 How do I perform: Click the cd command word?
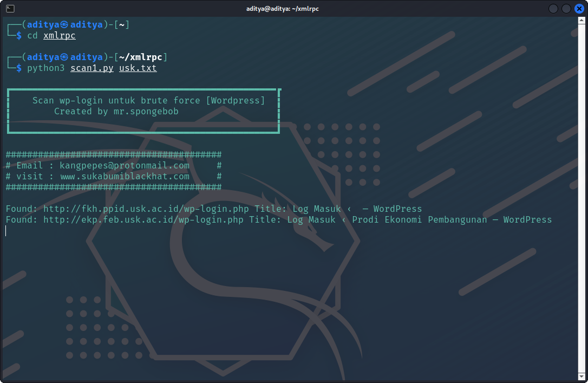pyautogui.click(x=32, y=36)
